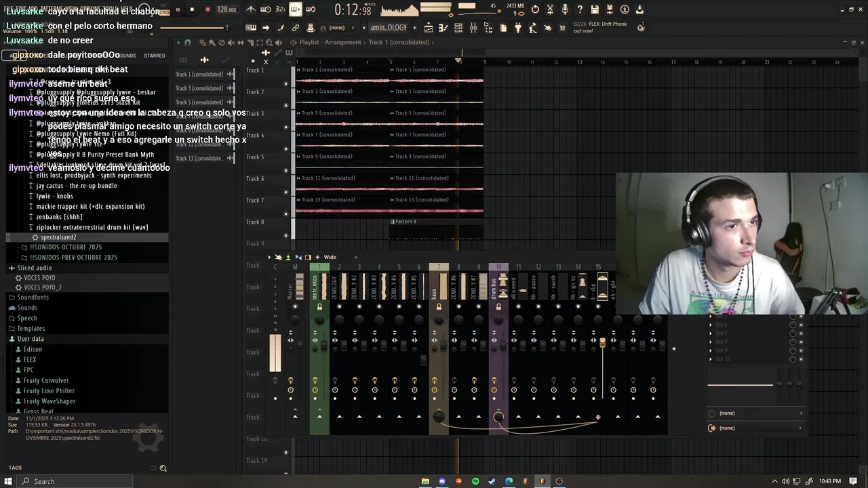Screen dimensions: 868x488
Task: Expand the Soundfonts browser folder
Action: pos(33,298)
